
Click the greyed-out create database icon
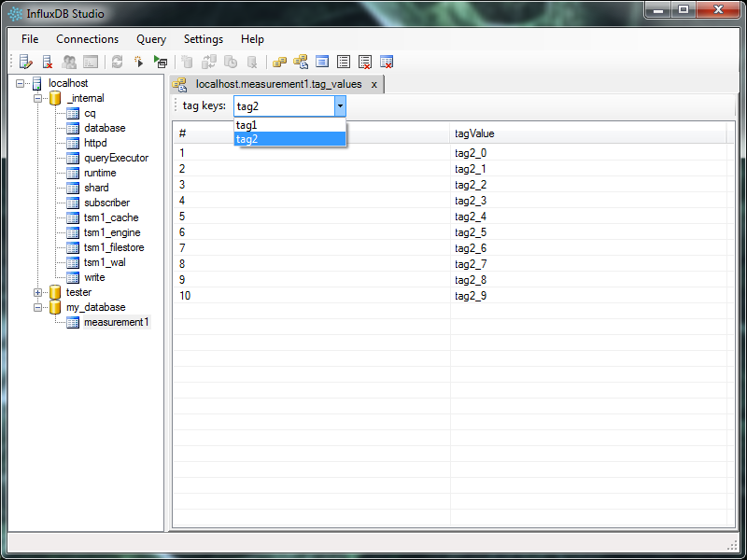click(188, 62)
